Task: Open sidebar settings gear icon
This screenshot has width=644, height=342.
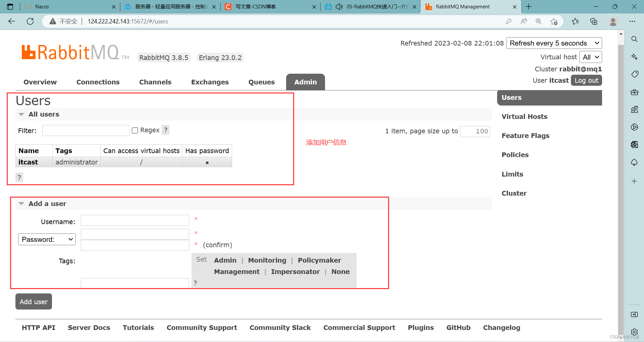Action: (634, 332)
